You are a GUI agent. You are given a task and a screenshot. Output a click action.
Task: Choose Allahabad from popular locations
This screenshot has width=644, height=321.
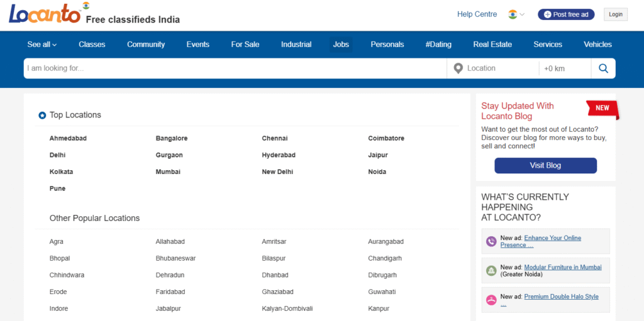tap(170, 242)
